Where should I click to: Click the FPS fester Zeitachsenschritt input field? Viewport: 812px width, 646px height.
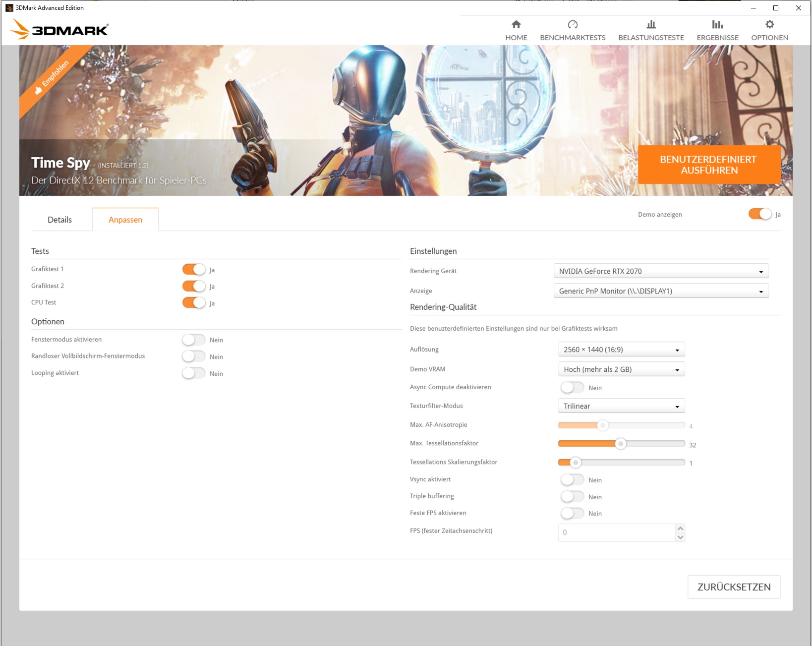[x=617, y=532]
